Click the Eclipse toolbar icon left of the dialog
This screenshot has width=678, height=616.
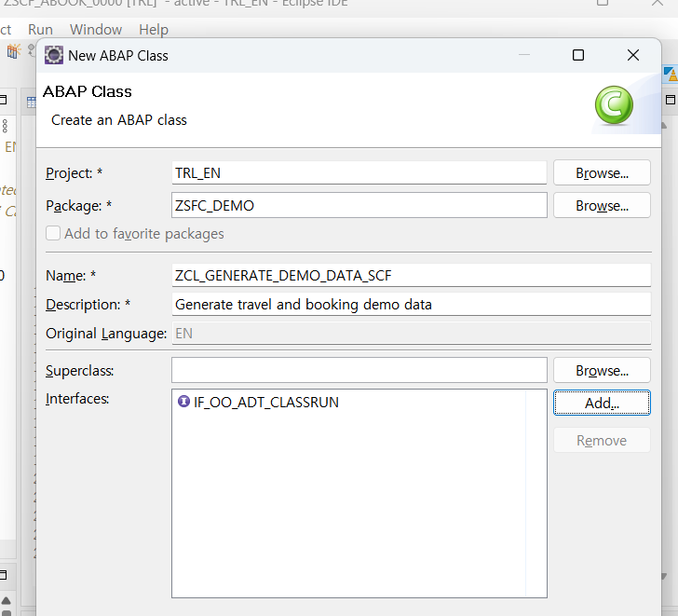click(x=14, y=51)
